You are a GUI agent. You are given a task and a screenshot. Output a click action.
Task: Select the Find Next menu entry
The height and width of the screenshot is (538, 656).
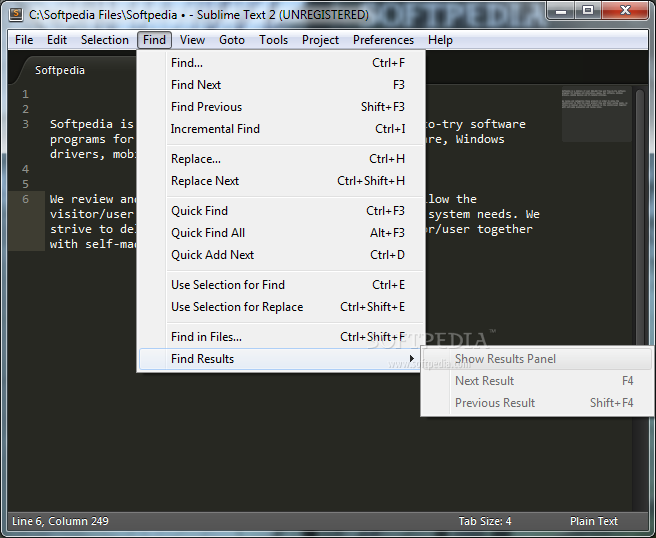point(281,85)
